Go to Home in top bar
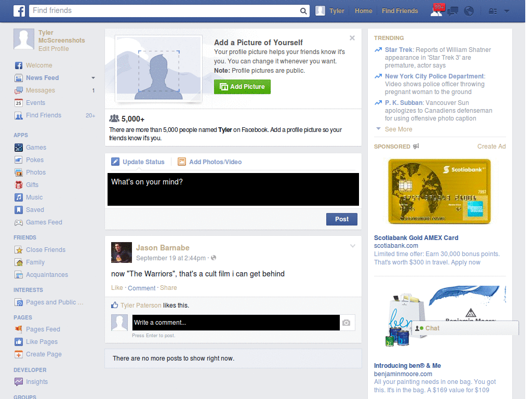 pos(363,11)
